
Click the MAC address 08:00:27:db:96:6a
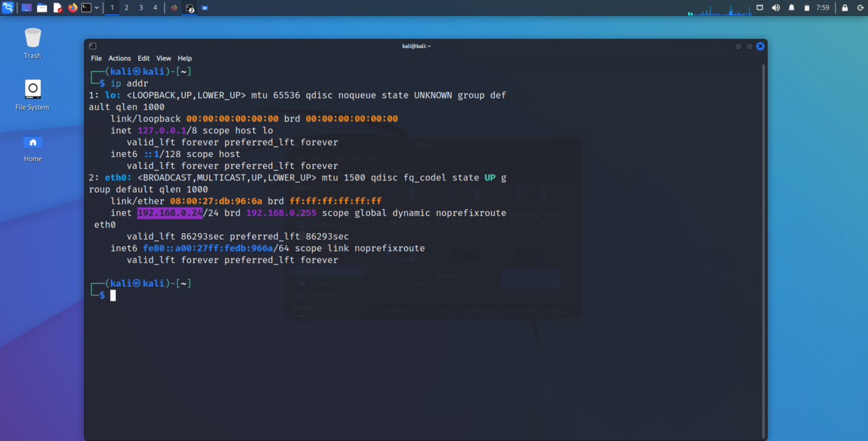point(216,201)
